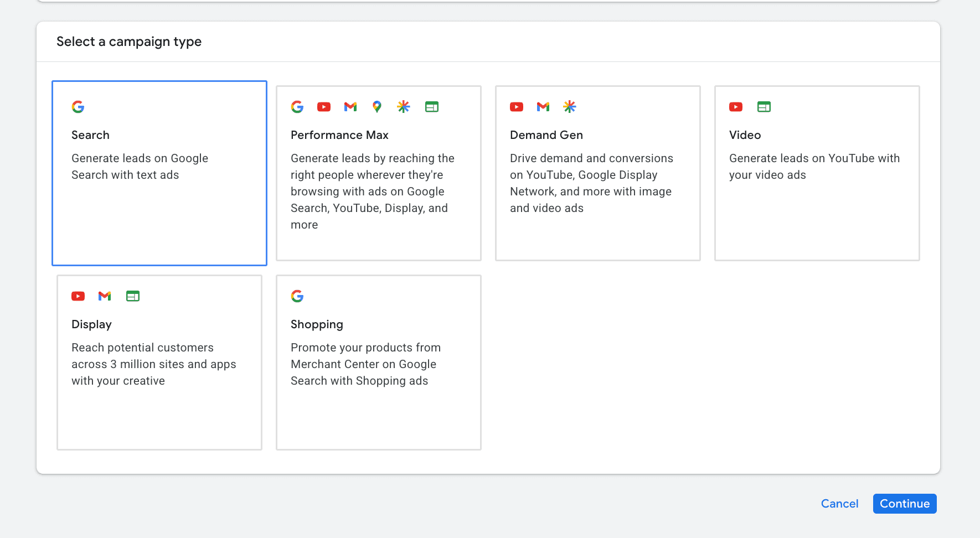Click Google icon in Search card
Screen dimensions: 980x538
tap(78, 107)
